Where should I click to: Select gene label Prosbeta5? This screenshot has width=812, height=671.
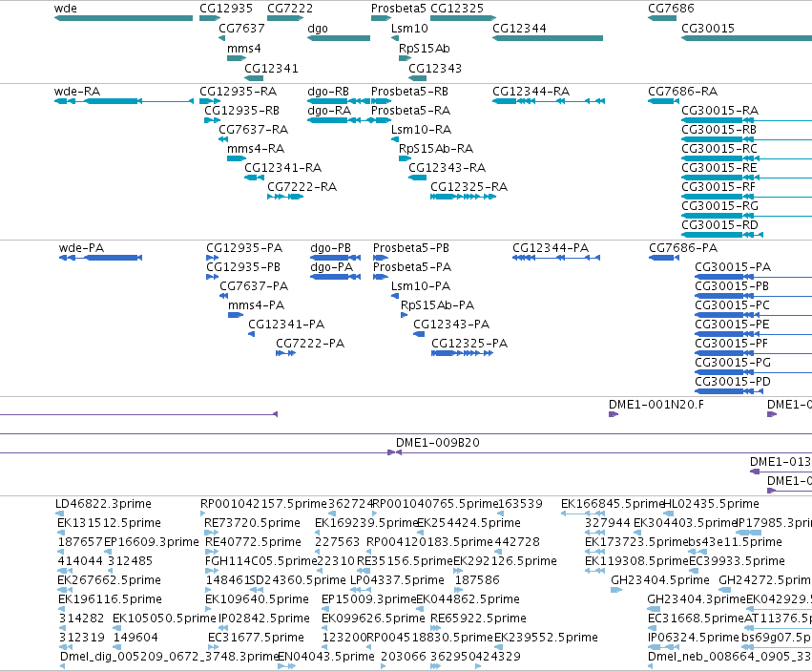(x=398, y=9)
